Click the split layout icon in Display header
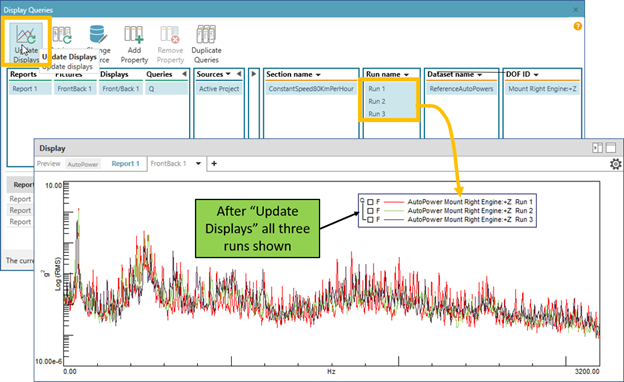 click(597, 148)
